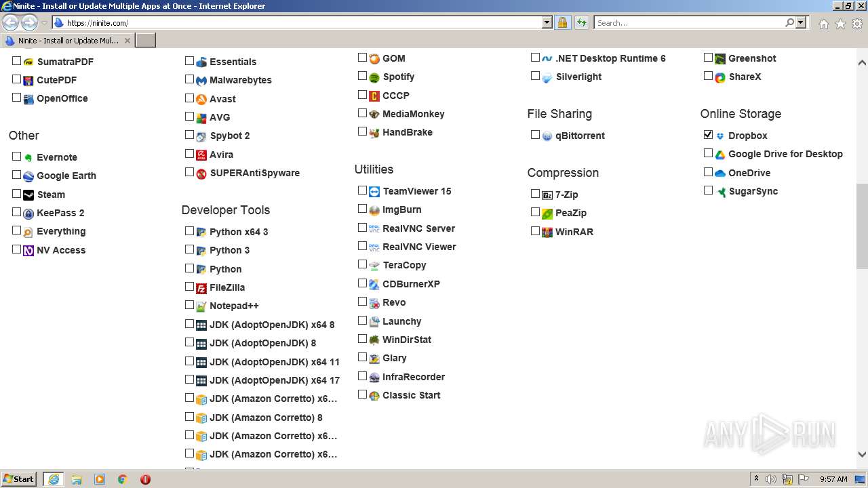Click the InfraRecorder label
Viewport: 868px width, 488px height.
click(x=414, y=377)
